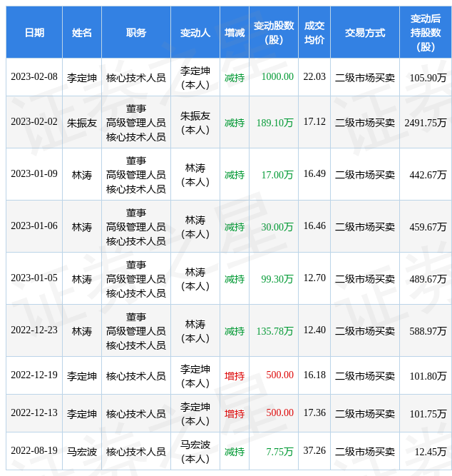
Task: Select the date 2023-02-08
Action: click(34, 77)
